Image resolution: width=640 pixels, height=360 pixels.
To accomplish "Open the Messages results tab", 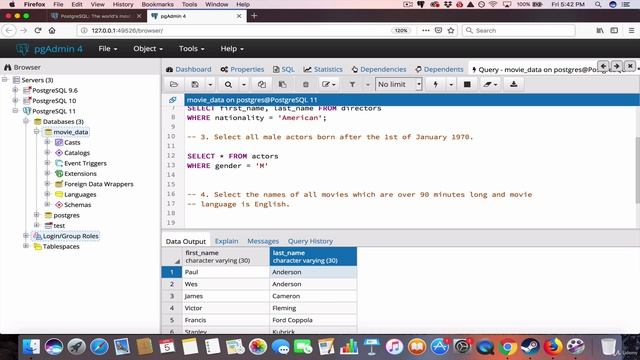I will coord(263,241).
